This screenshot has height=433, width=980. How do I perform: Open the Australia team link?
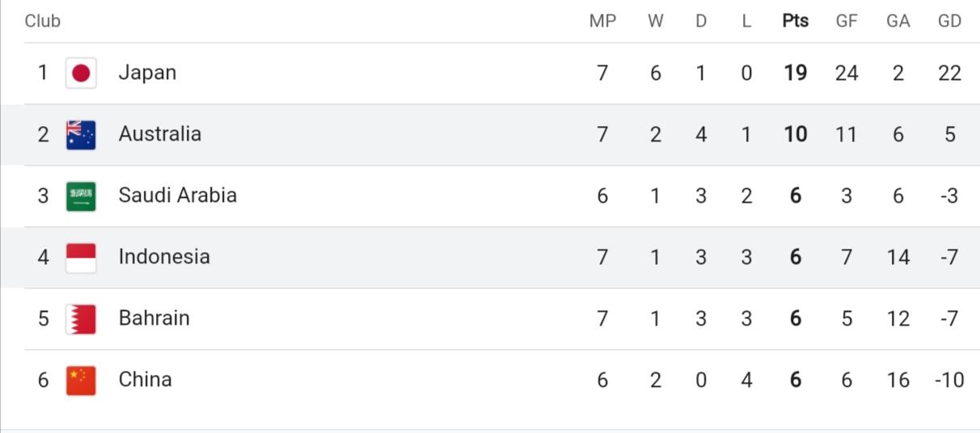pos(160,134)
